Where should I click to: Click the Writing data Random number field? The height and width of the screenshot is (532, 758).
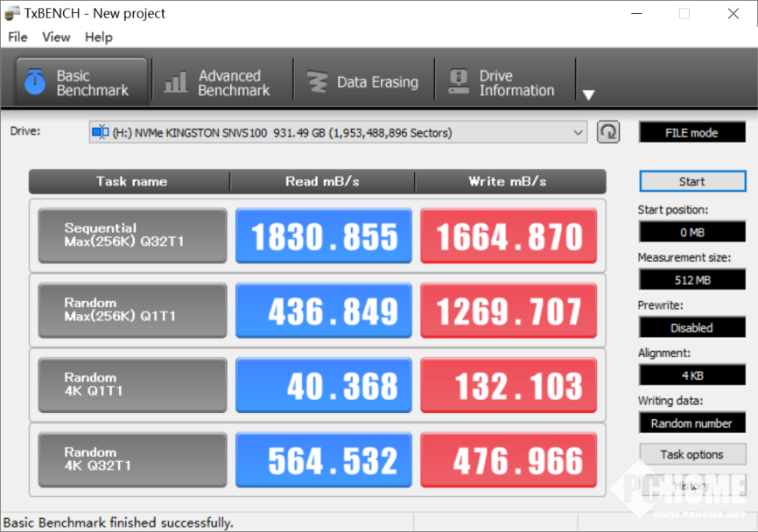pyautogui.click(x=691, y=423)
